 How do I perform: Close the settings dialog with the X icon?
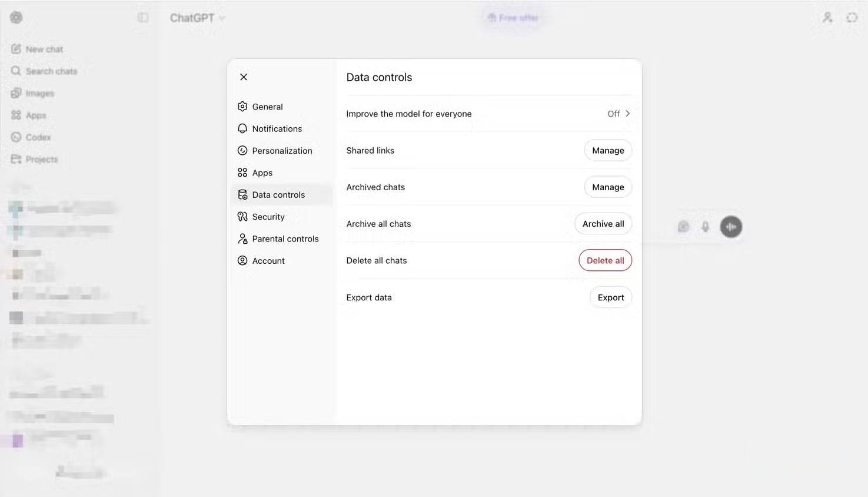[244, 77]
